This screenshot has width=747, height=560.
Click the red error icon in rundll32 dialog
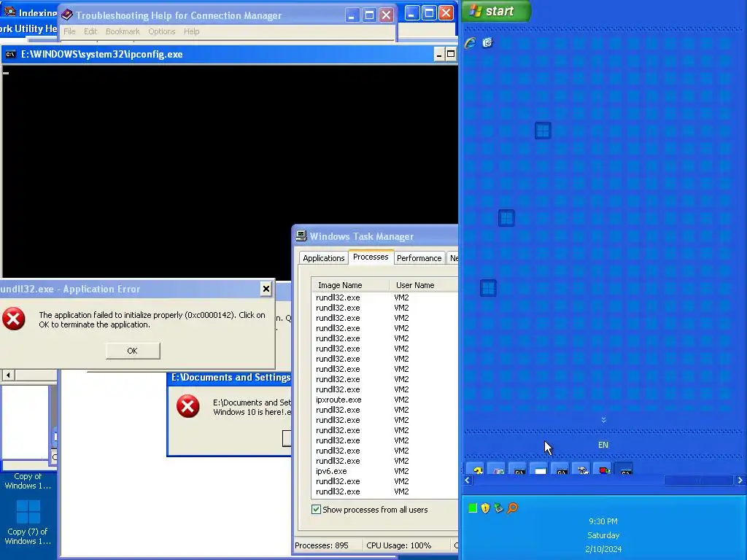click(13, 319)
